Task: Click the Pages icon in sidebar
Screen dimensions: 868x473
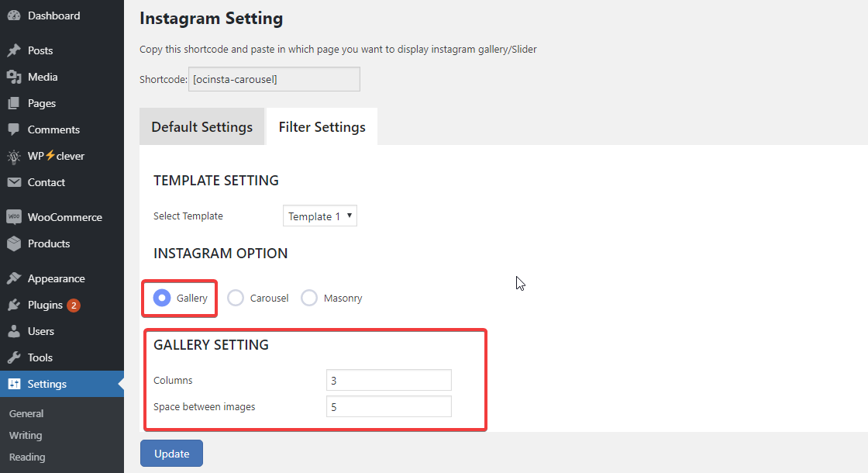Action: [14, 103]
